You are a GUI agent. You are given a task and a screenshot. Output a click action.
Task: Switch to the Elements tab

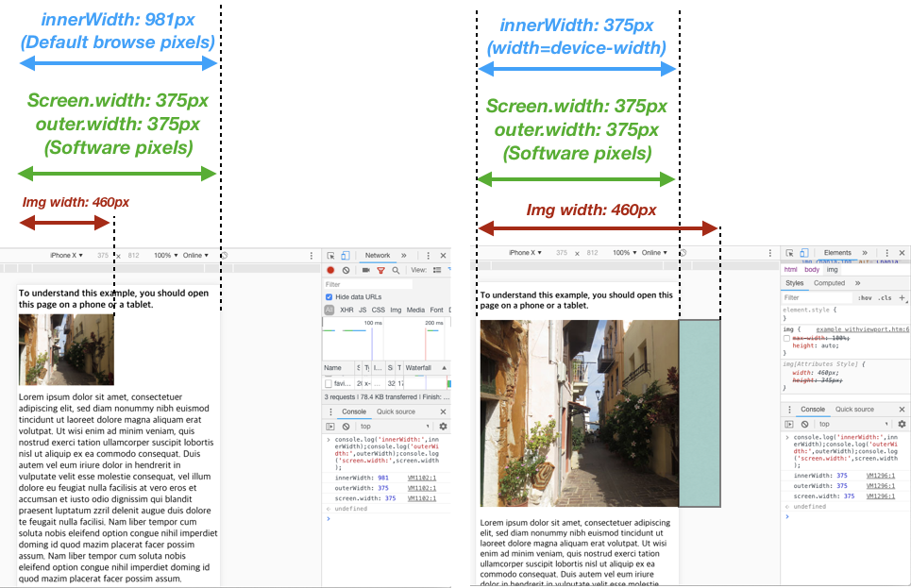[838, 252]
